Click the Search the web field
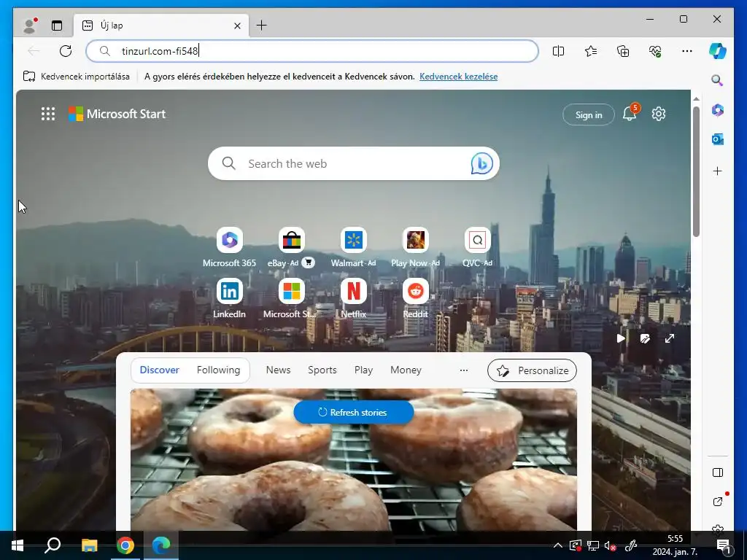Screen dimensions: 747x560 click(354, 163)
